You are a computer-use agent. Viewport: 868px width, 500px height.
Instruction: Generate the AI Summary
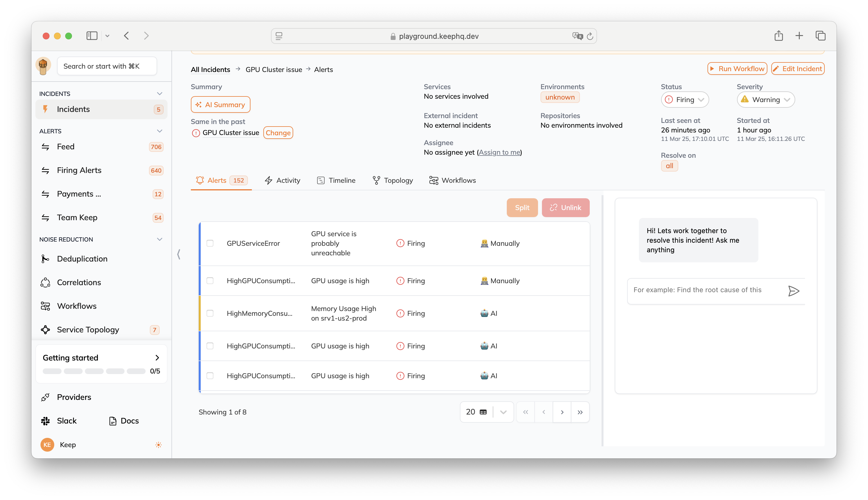[x=220, y=105]
